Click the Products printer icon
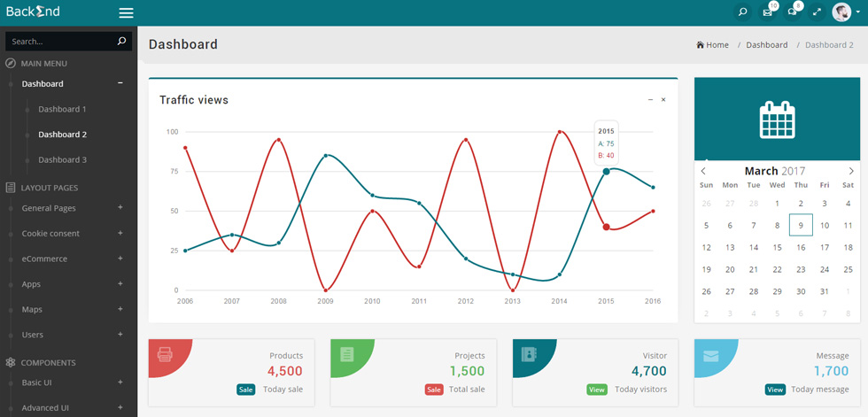The height and width of the screenshot is (417, 868). 165,354
